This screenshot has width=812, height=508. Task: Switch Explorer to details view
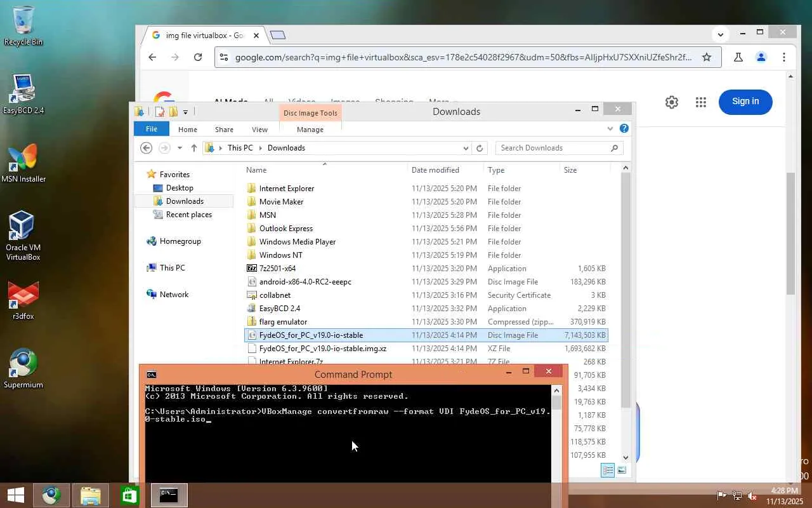click(608, 470)
